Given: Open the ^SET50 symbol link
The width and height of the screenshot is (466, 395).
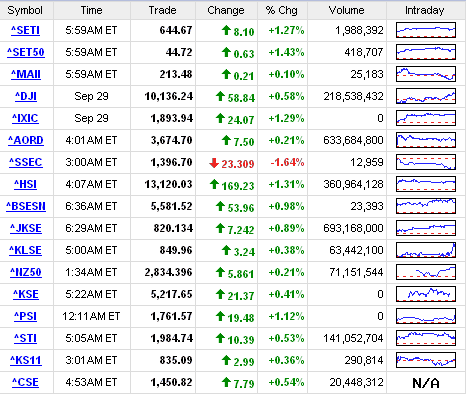Looking at the screenshot, I should pos(26,52).
